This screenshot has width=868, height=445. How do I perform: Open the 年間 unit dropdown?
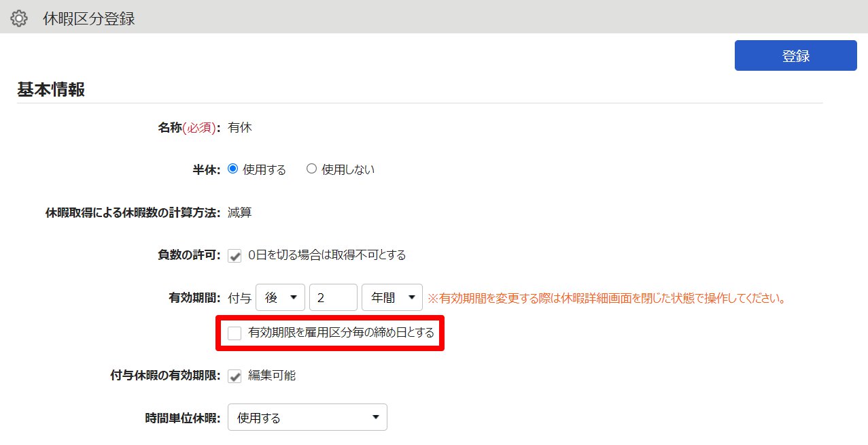coord(392,297)
